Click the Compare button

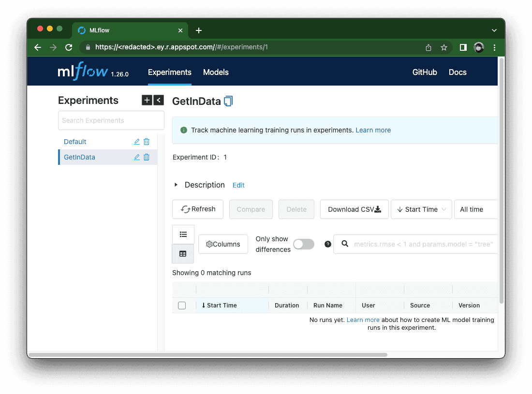pos(251,209)
